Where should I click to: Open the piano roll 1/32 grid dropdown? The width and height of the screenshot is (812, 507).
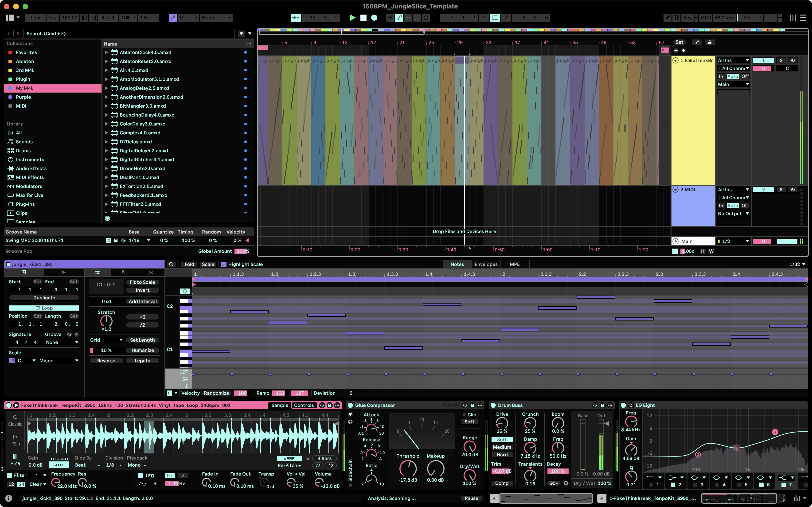click(797, 264)
